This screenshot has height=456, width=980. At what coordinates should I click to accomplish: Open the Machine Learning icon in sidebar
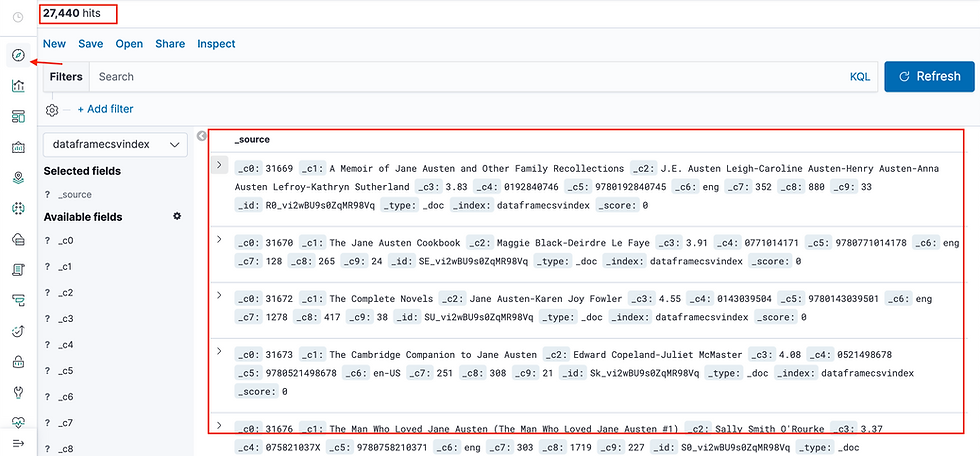[18, 209]
